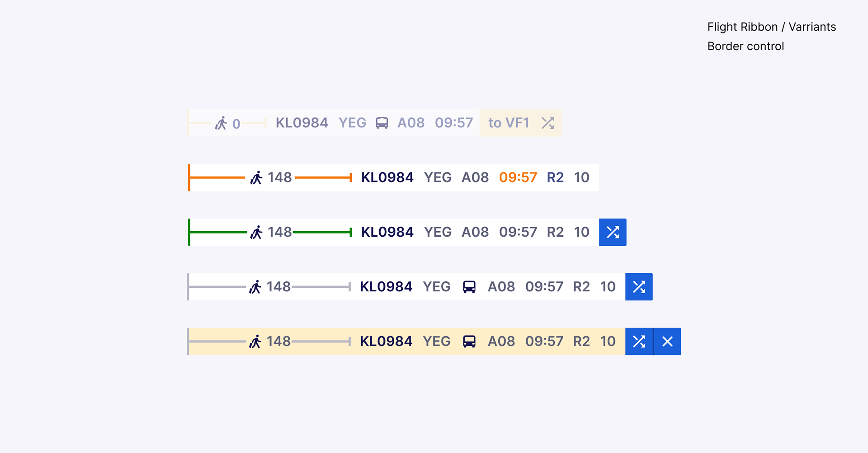868x453 pixels.
Task: Click A08 gate on grey-line bus ribbon
Action: click(x=501, y=287)
